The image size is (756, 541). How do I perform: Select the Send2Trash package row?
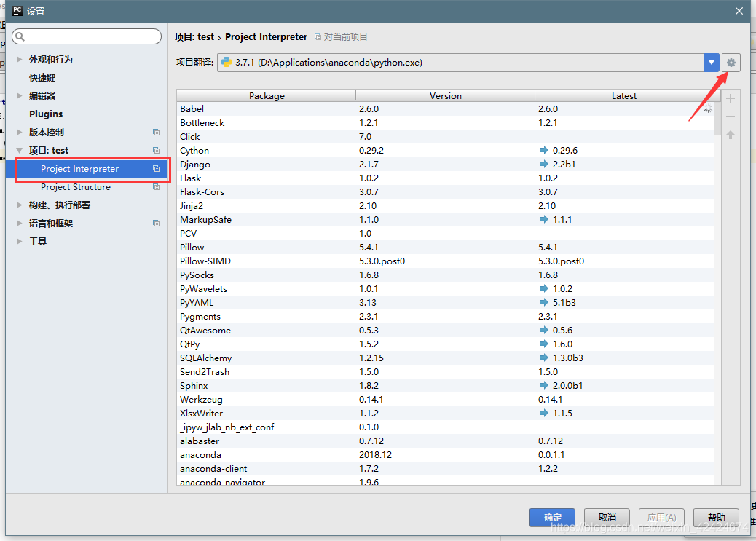[446, 372]
